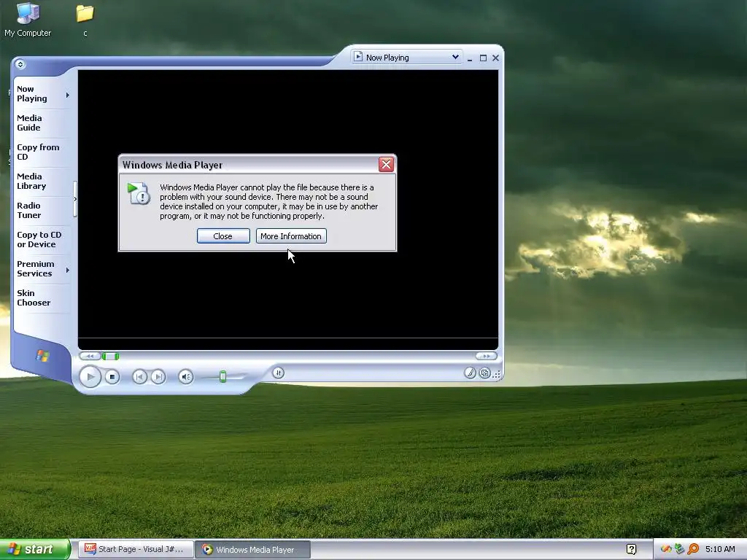Screen dimensions: 747x560
Task: Click the Windows Media Player taskbar button
Action: 253,550
